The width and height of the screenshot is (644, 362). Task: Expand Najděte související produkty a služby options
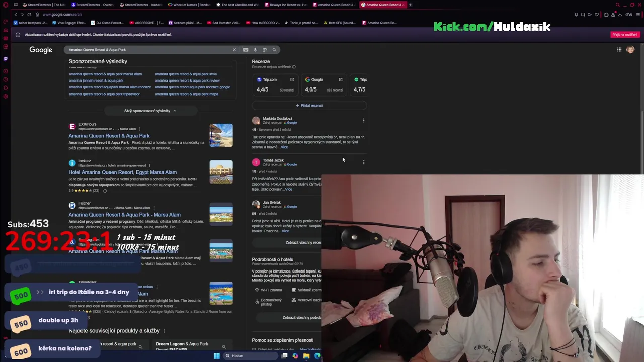[164, 331]
